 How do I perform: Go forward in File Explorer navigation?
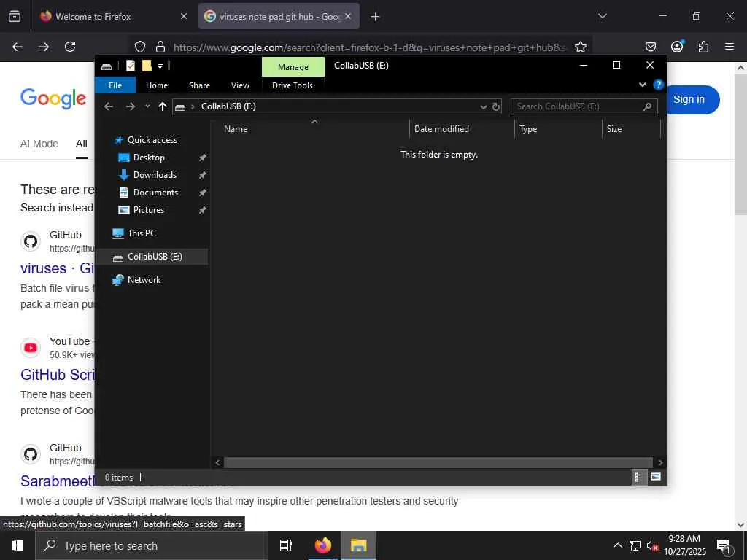(130, 106)
